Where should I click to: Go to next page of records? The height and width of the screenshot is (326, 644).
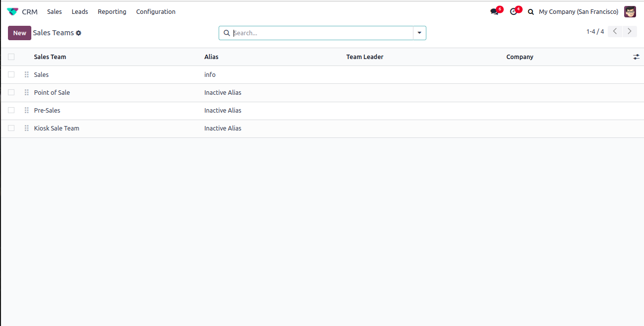coord(630,31)
